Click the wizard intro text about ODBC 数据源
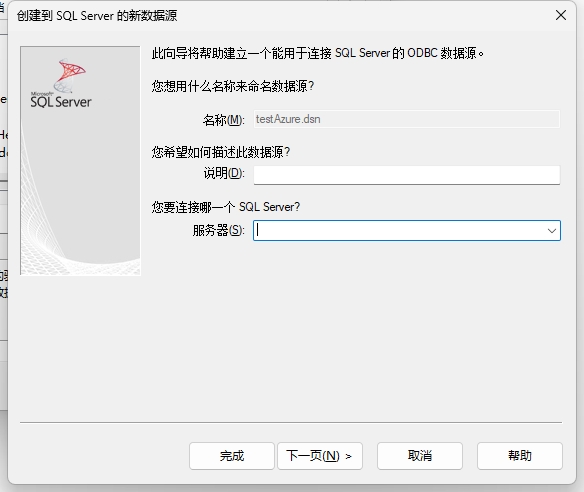Image resolution: width=584 pixels, height=492 pixels. tap(318, 53)
